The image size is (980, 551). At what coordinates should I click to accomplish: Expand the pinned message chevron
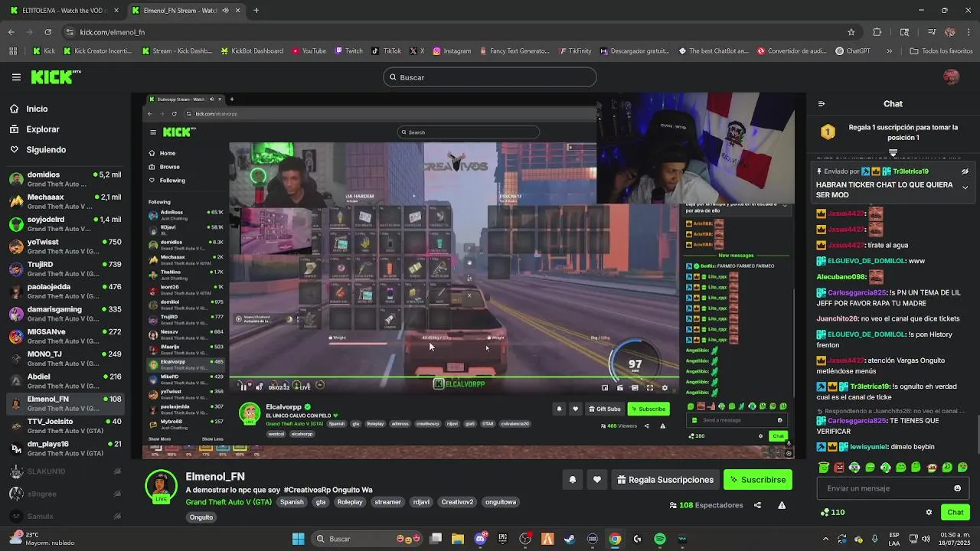click(x=965, y=187)
